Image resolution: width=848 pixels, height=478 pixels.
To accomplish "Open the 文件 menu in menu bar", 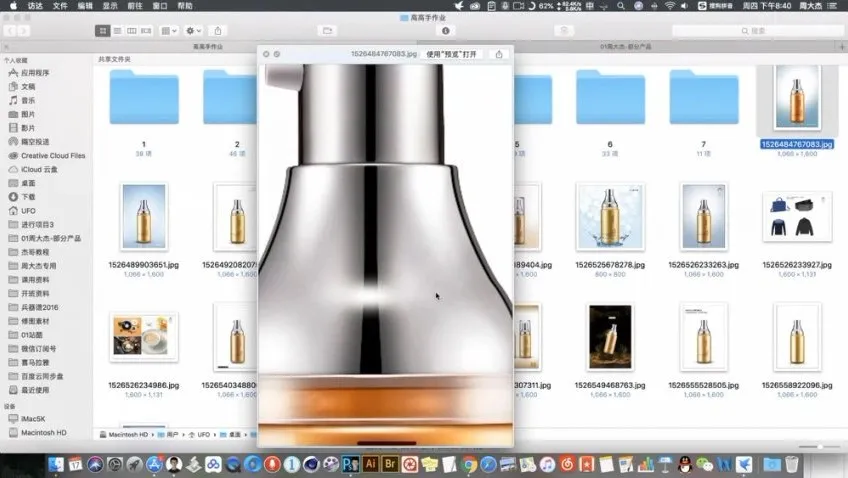I will point(59,6).
